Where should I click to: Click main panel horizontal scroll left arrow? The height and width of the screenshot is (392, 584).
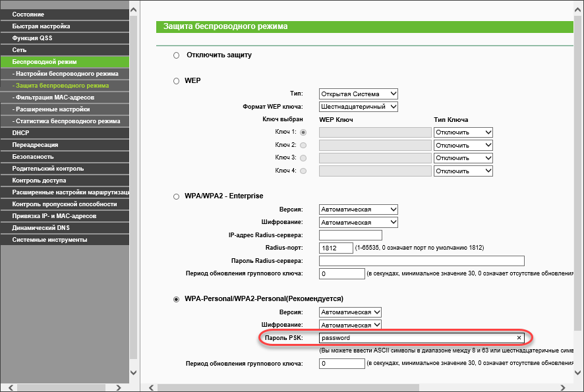pyautogui.click(x=150, y=386)
